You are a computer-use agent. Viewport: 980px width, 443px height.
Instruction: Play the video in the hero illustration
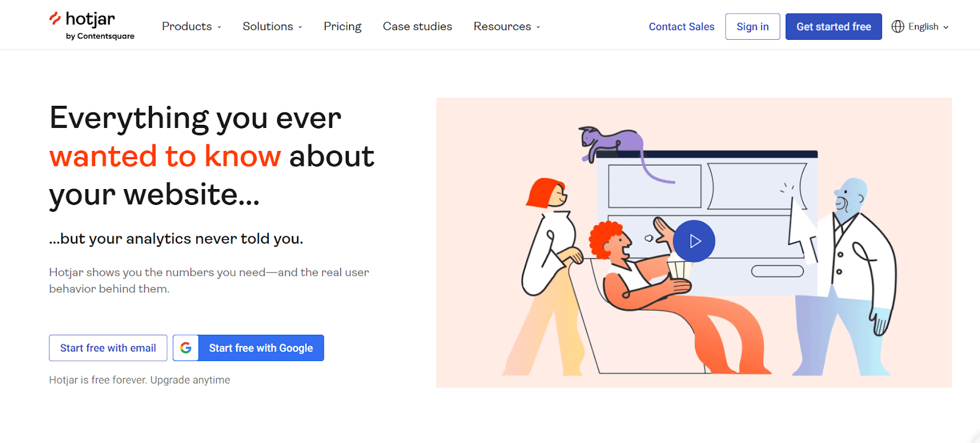[x=694, y=241]
